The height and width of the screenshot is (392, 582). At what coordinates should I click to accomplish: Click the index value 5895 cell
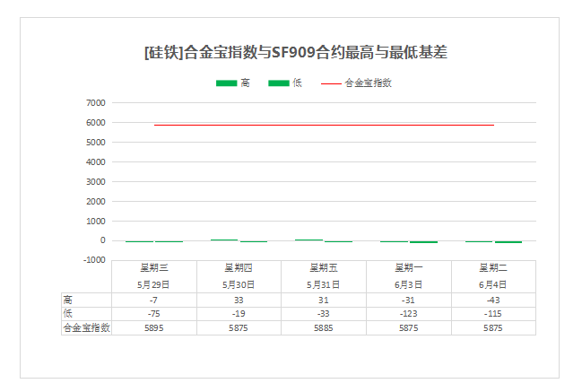click(x=154, y=328)
